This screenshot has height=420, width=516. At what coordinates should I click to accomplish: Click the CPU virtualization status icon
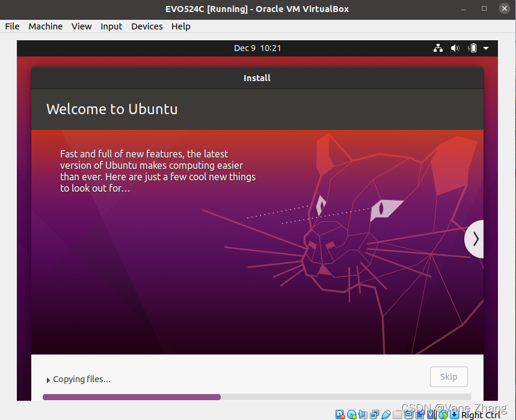(x=431, y=415)
